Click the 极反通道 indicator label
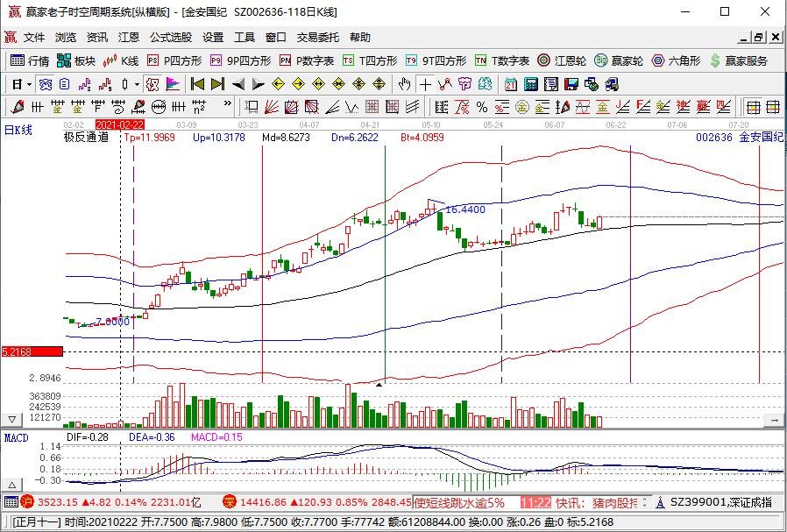Screen dimensions: 787x532 coord(86,137)
